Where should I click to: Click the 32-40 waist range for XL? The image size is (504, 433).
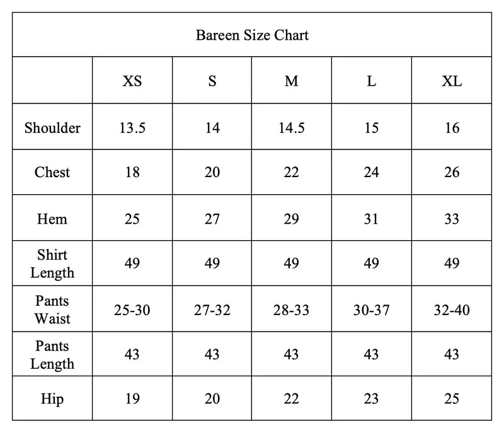tap(452, 309)
